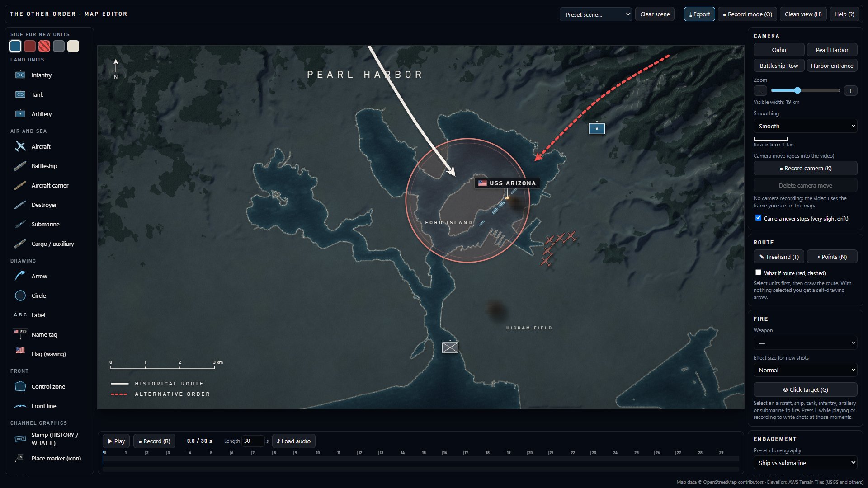
Task: Jump camera to Battleship Row
Action: (x=779, y=66)
